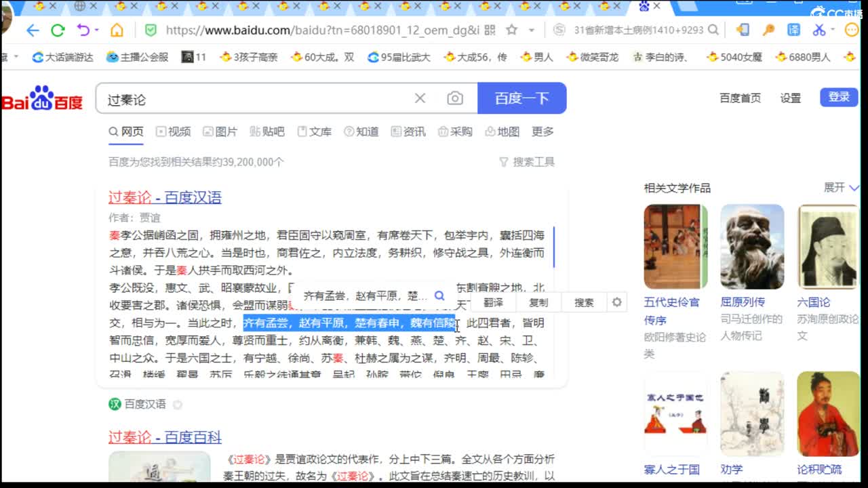Screen dimensions: 868x488
Task: Switch to the 知道 tab
Action: click(361, 131)
